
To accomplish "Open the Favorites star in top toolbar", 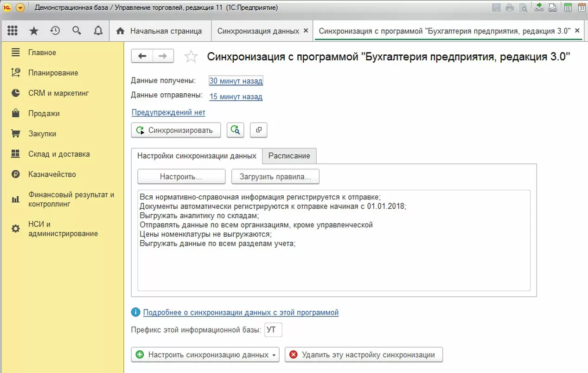I will (34, 31).
